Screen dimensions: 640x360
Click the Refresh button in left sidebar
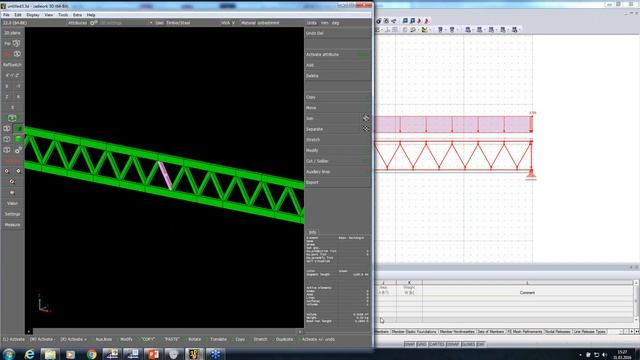click(12, 64)
